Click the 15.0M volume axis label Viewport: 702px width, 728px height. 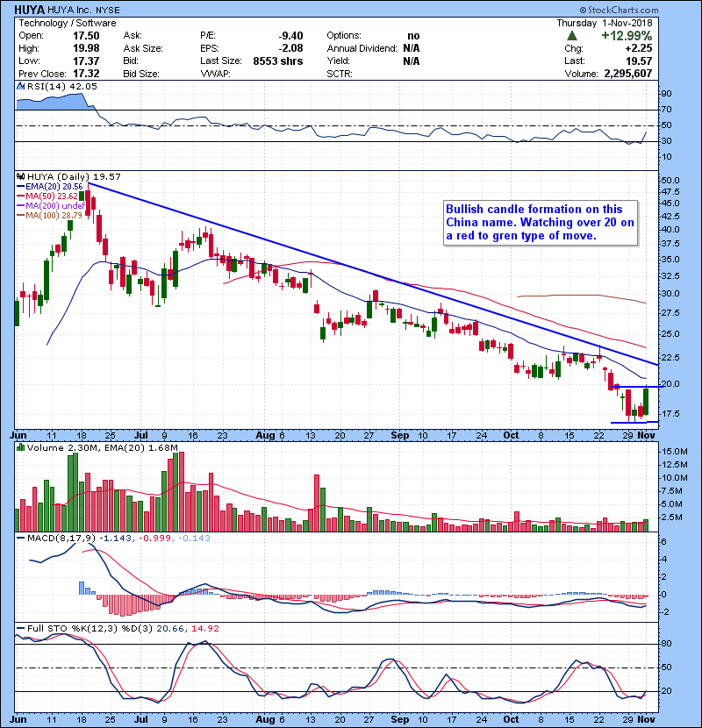[x=675, y=452]
